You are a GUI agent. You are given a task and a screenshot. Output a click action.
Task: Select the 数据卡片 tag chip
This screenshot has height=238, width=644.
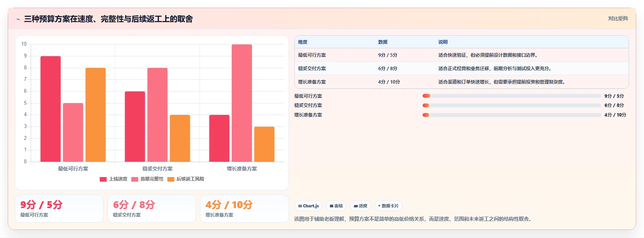[388, 206]
